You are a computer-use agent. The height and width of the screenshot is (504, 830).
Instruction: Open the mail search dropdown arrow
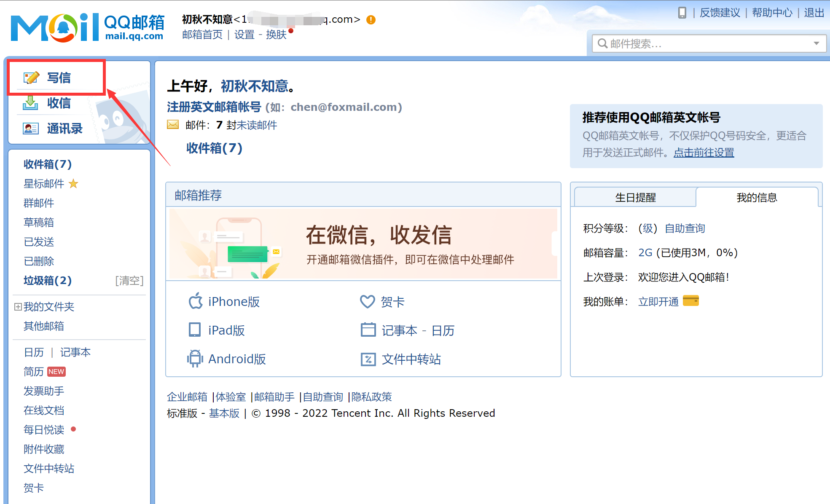click(817, 43)
